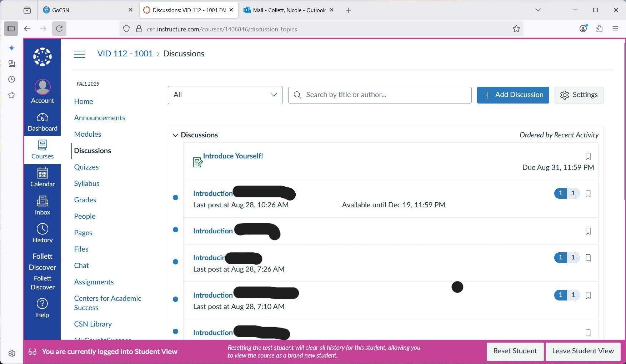Viewport: 626px width, 364px height.
Task: Open the Account avatar menu
Action: click(x=42, y=92)
